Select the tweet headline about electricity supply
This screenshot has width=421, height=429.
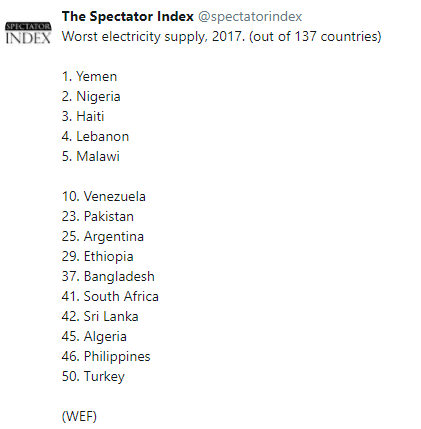pyautogui.click(x=221, y=36)
